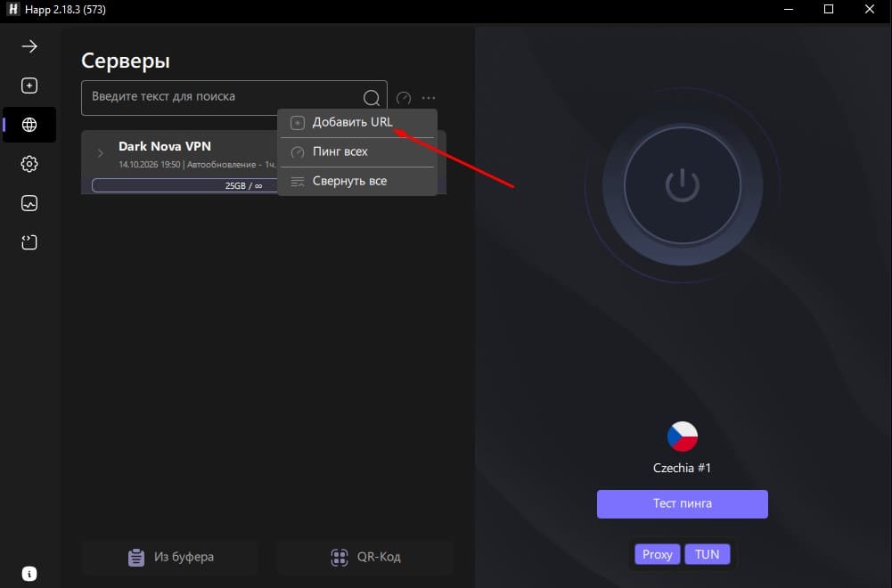Switch to Proxy mode
This screenshot has width=892, height=588.
coord(657,554)
